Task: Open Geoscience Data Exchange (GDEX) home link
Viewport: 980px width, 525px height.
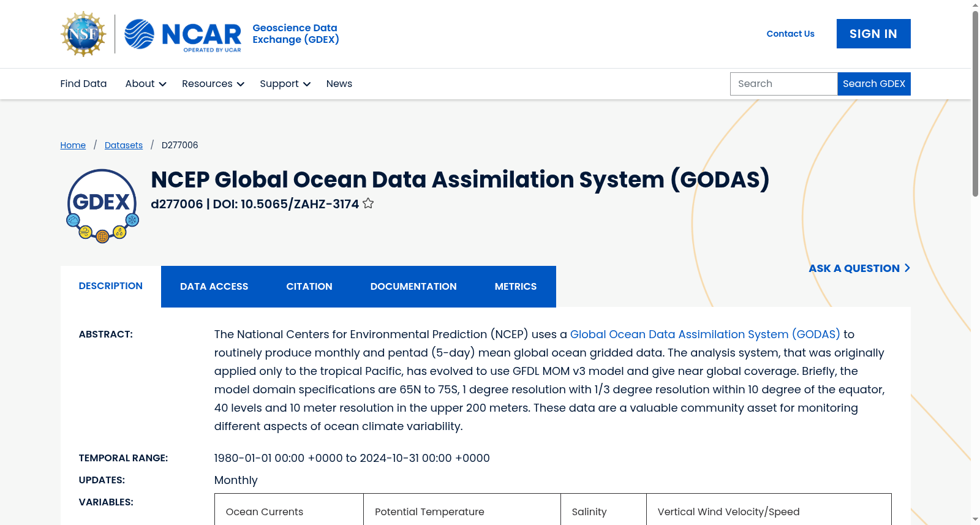Action: [295, 34]
